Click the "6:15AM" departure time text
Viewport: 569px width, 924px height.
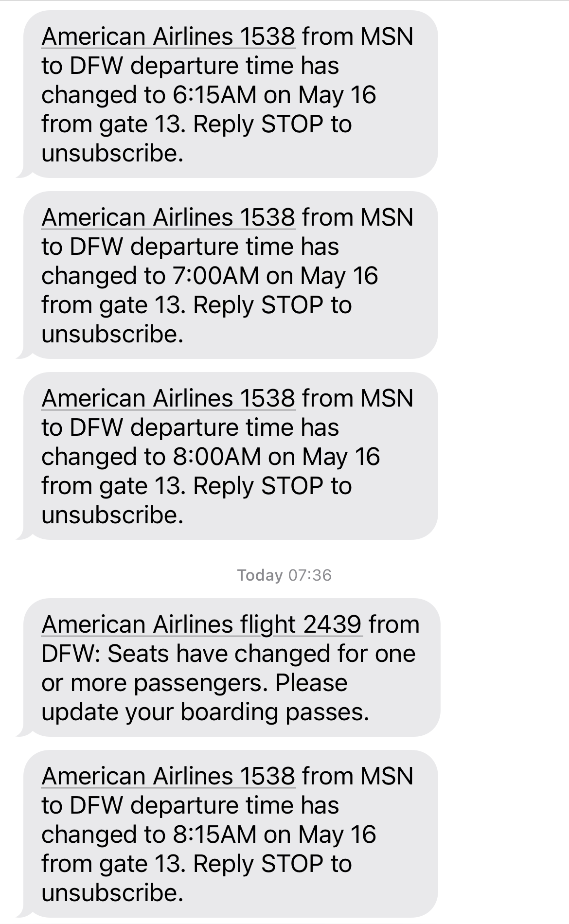pyautogui.click(x=214, y=95)
